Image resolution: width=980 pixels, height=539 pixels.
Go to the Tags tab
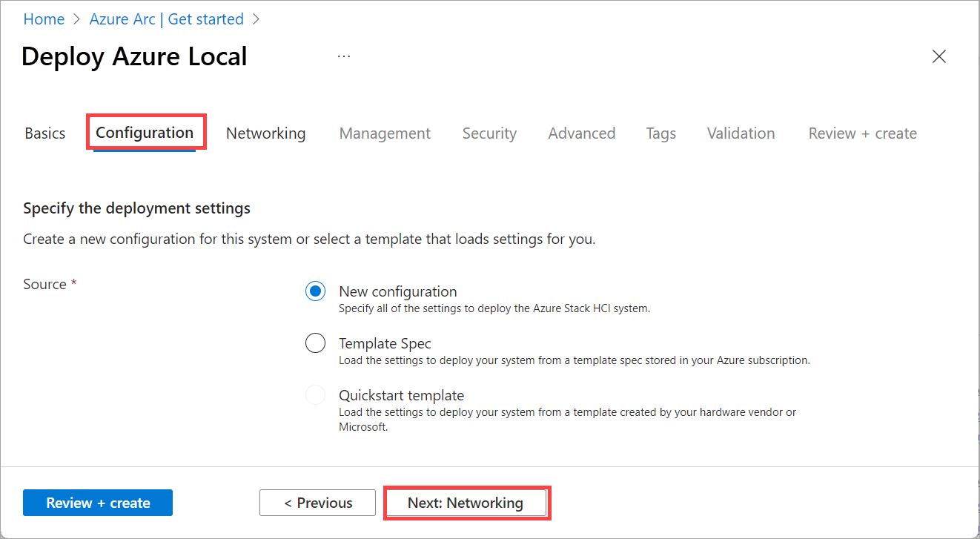tap(660, 133)
